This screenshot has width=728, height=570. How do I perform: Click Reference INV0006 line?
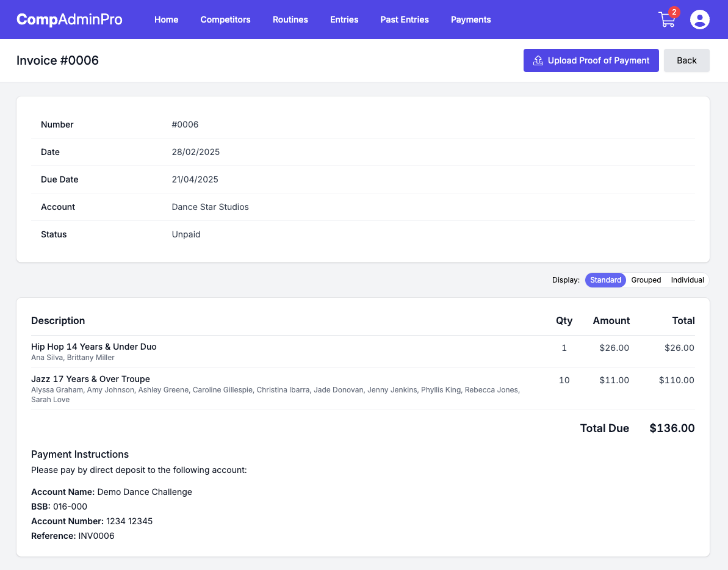coord(73,536)
